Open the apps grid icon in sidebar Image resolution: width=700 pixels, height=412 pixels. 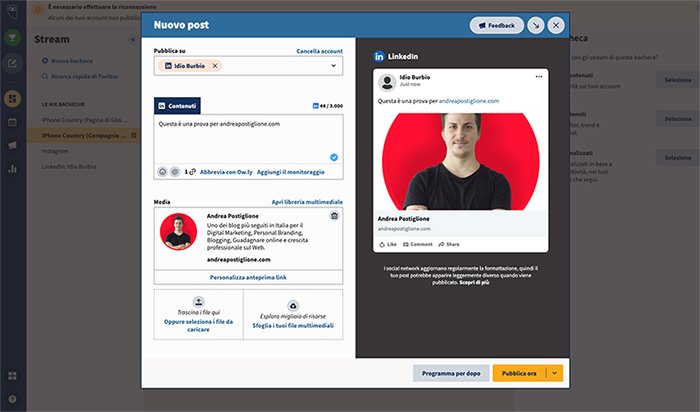click(12, 376)
